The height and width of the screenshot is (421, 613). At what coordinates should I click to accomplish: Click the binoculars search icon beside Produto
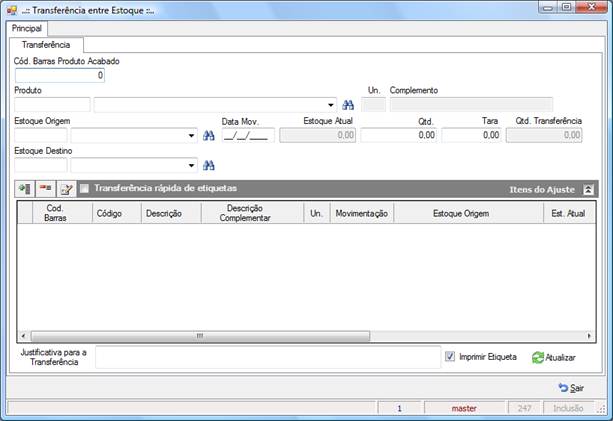point(348,105)
